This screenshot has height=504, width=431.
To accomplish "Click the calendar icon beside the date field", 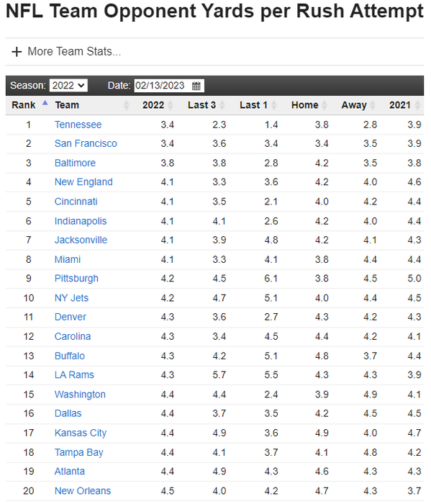I will pos(196,86).
